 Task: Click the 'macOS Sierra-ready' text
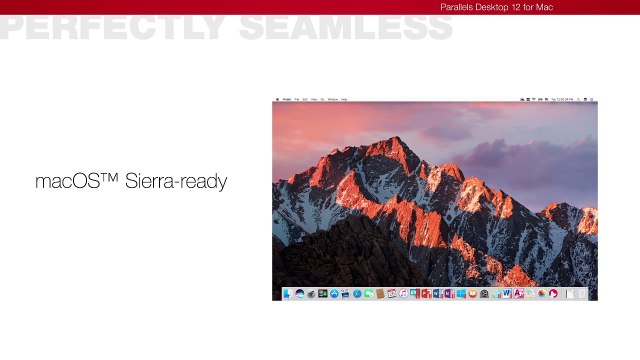[x=131, y=181]
